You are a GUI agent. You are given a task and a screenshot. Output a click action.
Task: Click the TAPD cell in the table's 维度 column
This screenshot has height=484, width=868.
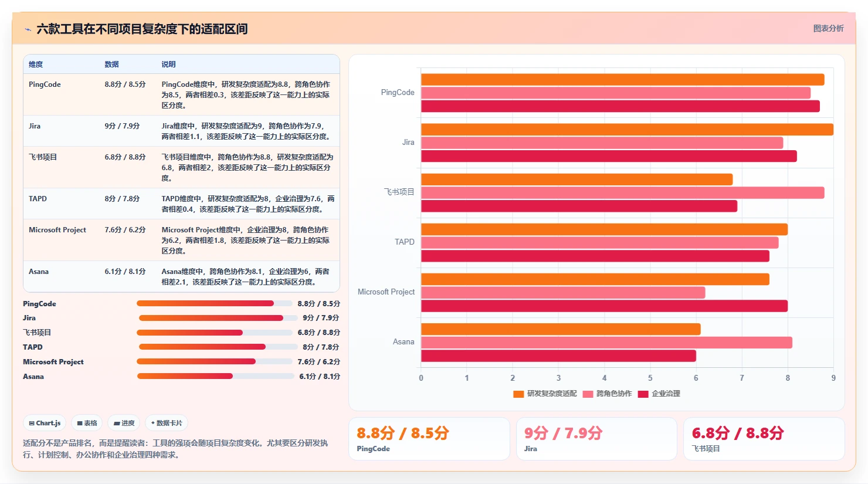38,199
